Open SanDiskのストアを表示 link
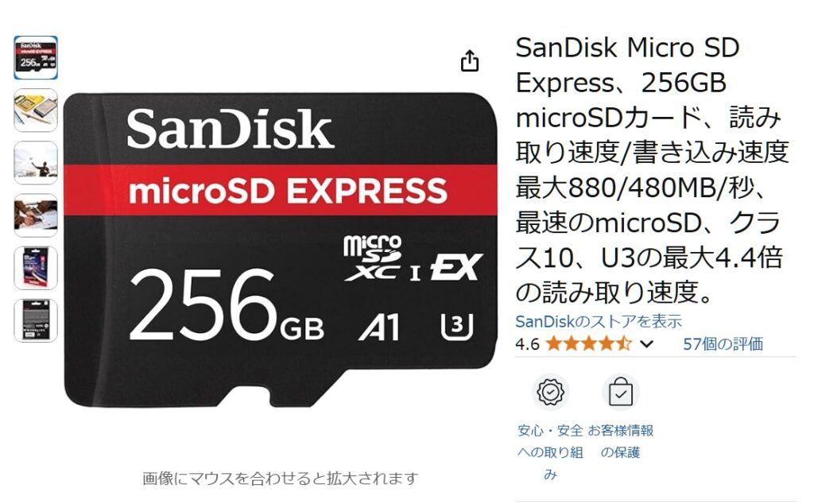The image size is (814, 504). pyautogui.click(x=598, y=321)
